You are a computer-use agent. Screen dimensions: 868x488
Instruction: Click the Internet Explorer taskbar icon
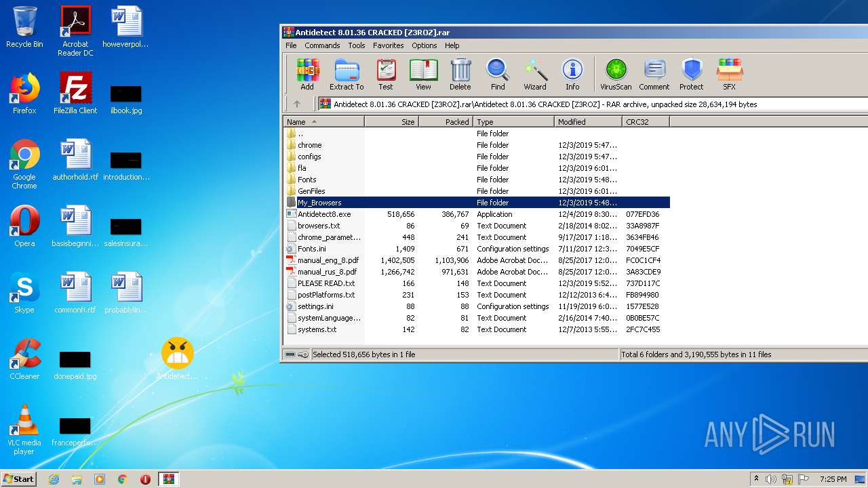[x=54, y=479]
